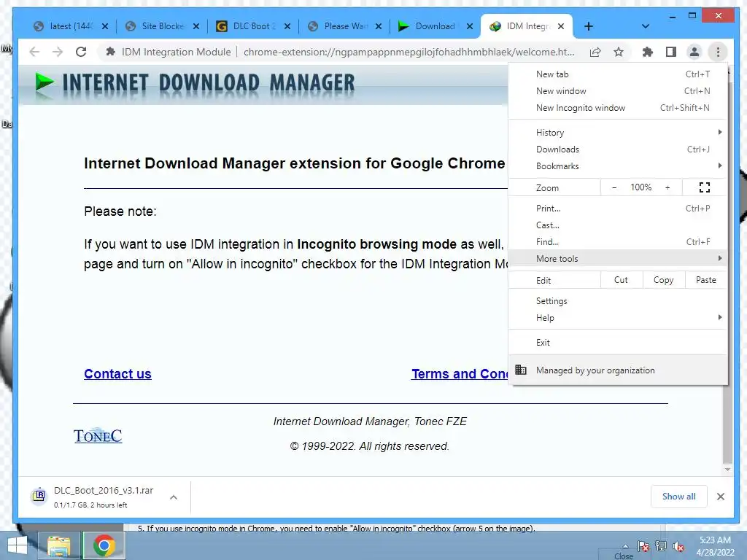Open a new tab with plus button

click(x=589, y=26)
